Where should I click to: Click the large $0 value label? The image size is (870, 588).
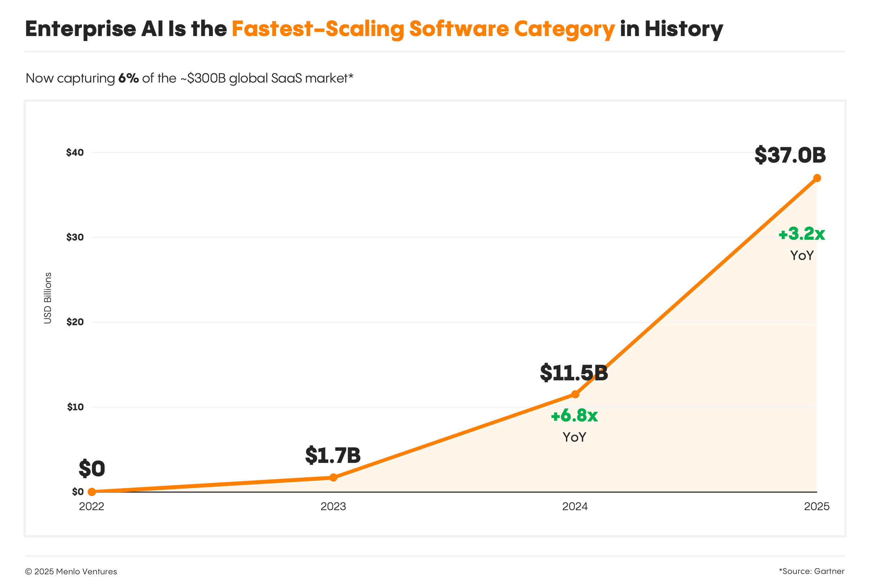coord(92,469)
